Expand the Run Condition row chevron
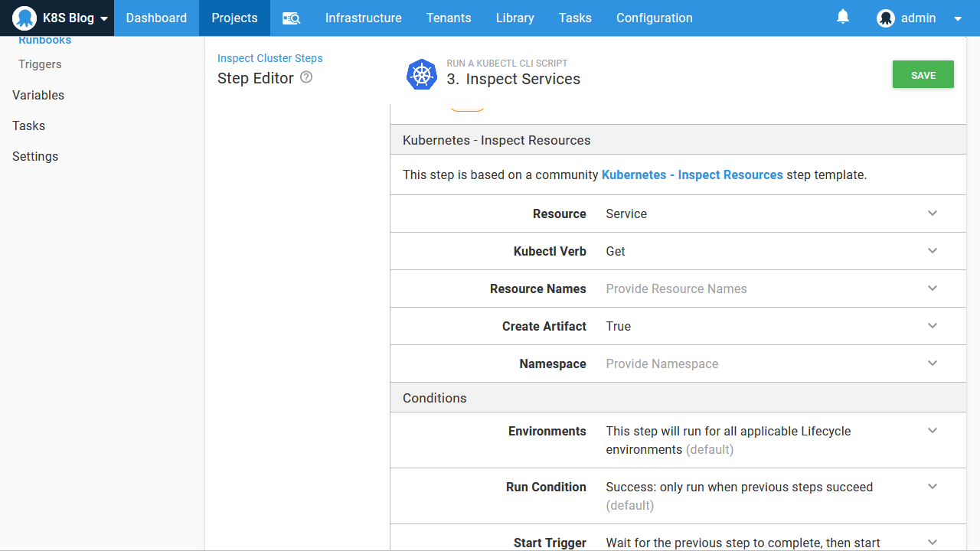Viewport: 980px width, 551px height. coord(933,487)
